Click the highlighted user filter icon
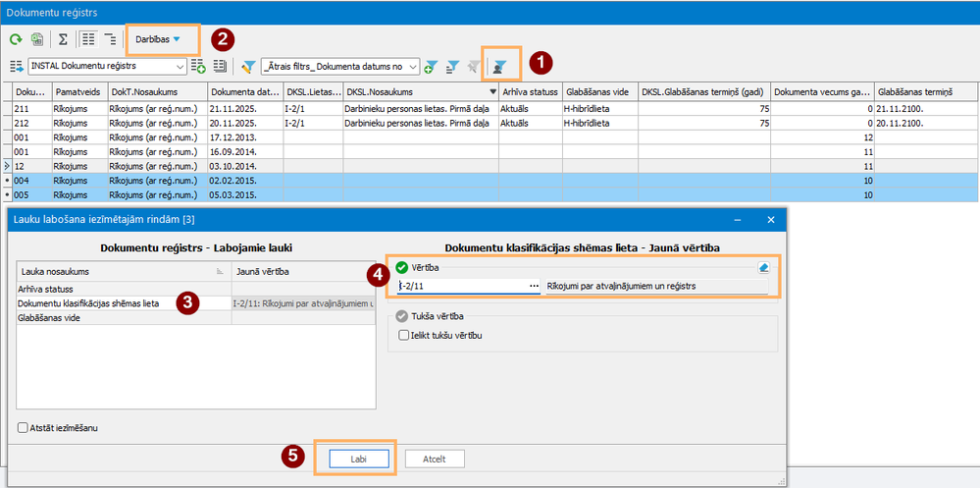This screenshot has width=980, height=488. (500, 66)
